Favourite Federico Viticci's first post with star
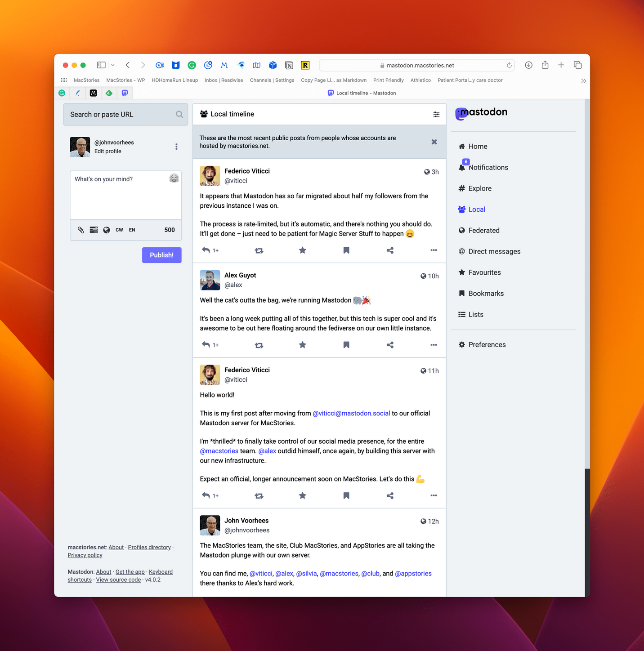This screenshot has height=651, width=644. (303, 250)
